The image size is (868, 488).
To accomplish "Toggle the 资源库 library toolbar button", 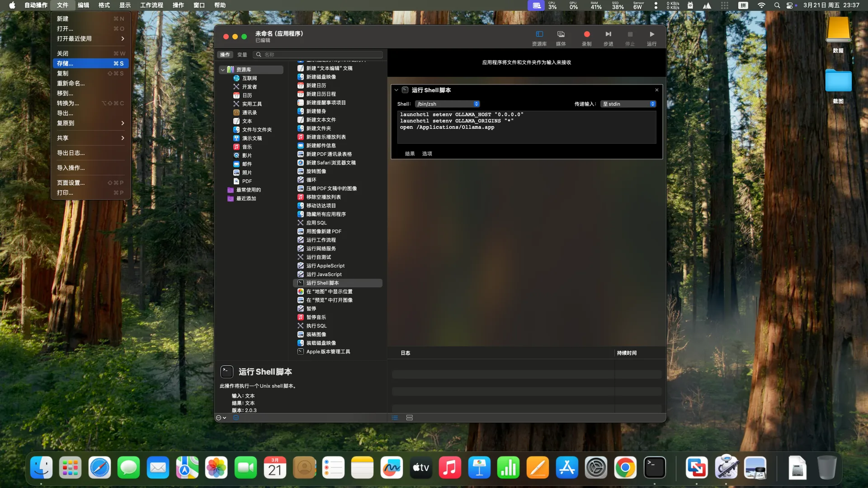I will tap(539, 38).
